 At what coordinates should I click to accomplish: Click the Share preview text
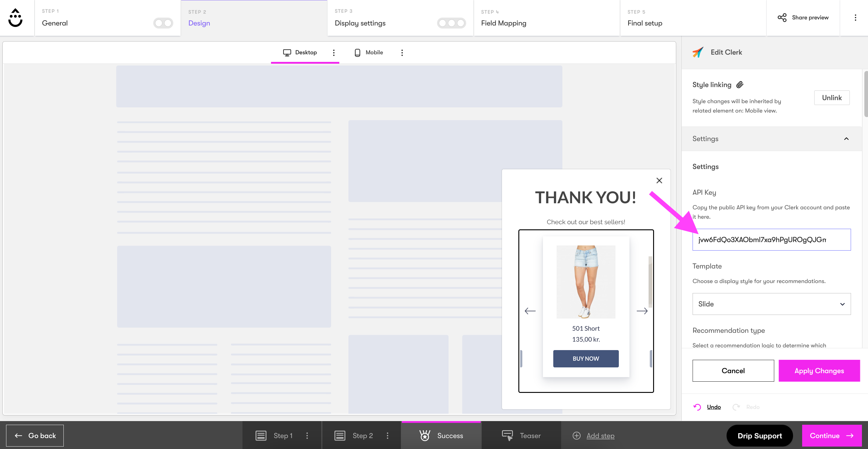point(810,18)
